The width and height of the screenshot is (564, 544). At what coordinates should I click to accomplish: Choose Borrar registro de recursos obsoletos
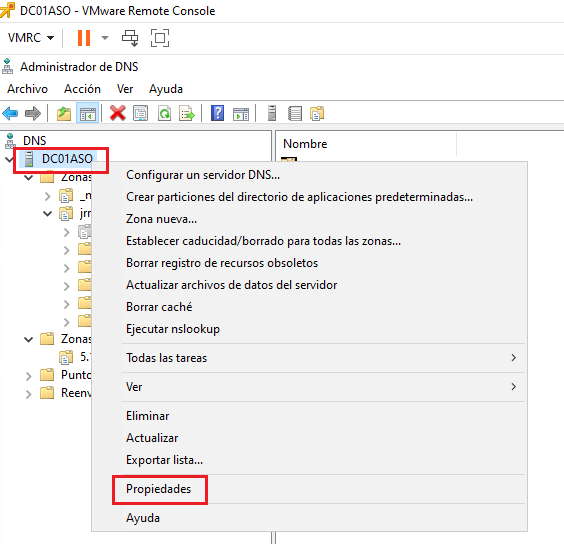309,263
